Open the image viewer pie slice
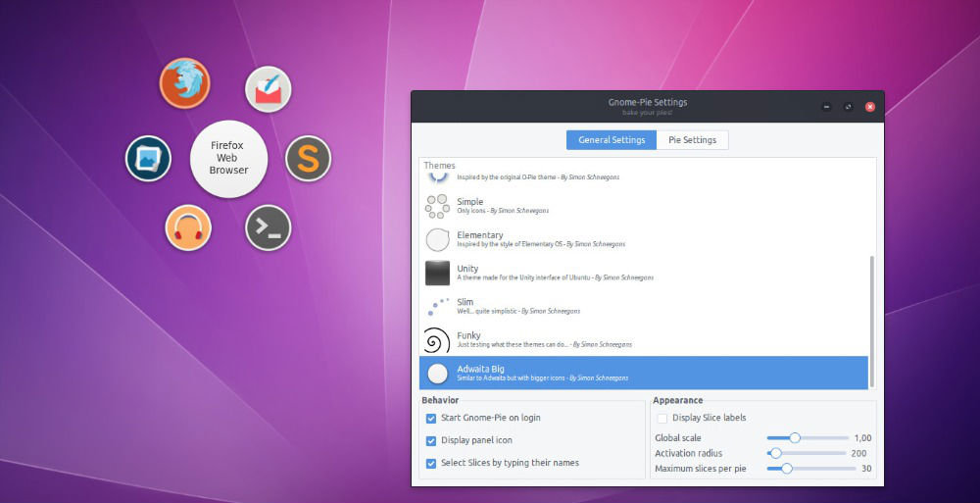 148,158
